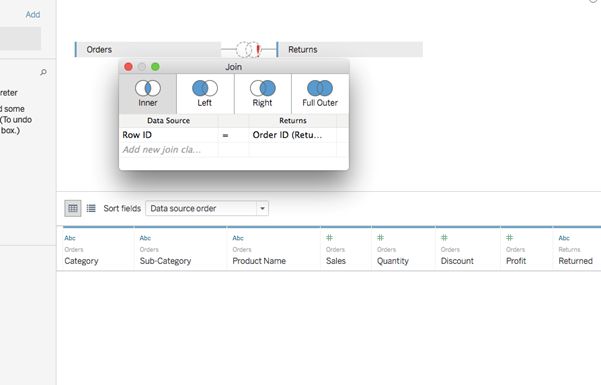Select the Returns table pill
Viewport: 601px width, 385px height.
coord(350,49)
